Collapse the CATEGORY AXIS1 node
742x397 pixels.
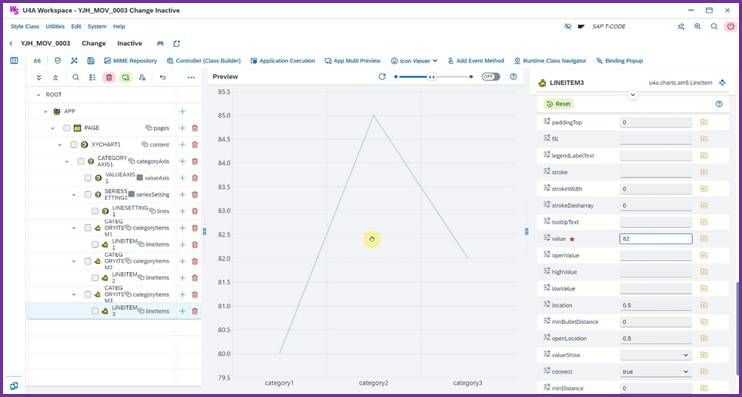tap(67, 161)
